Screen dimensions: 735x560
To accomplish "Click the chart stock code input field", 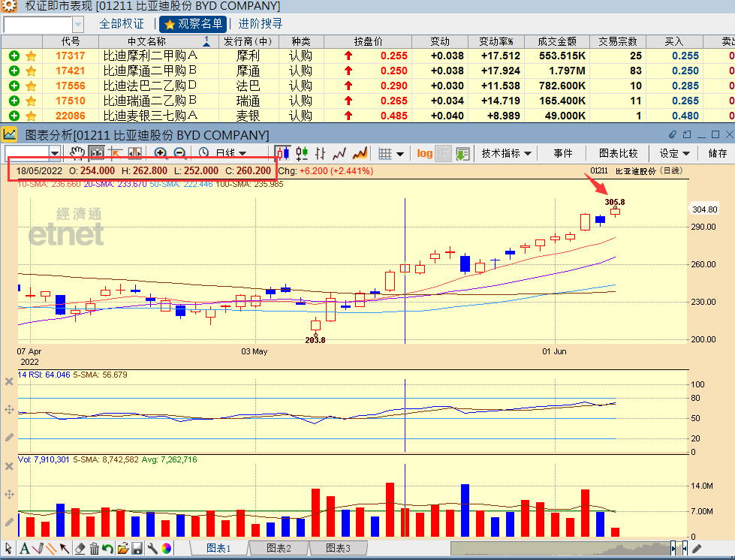I will (x=27, y=153).
